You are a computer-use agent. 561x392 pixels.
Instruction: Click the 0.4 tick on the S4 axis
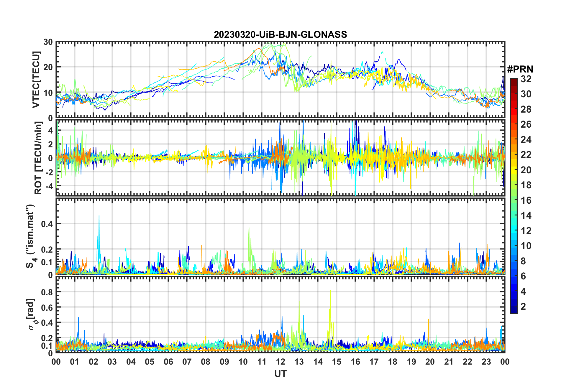click(x=47, y=224)
